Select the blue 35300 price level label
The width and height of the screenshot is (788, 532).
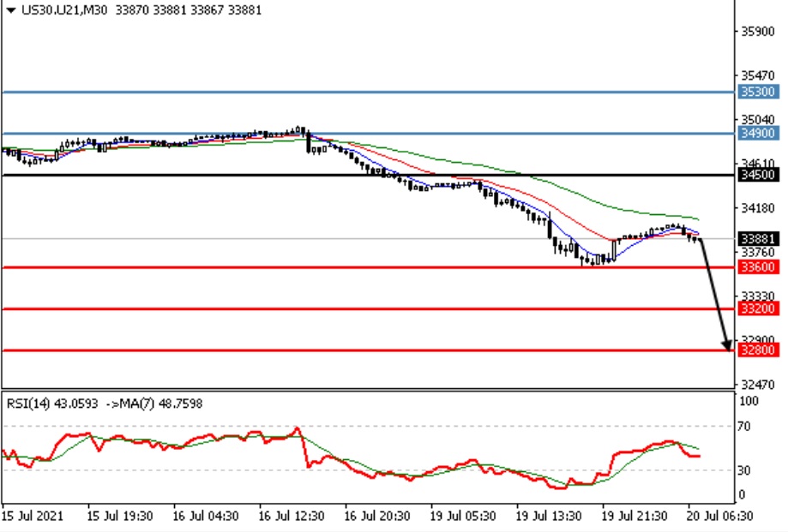click(x=758, y=92)
